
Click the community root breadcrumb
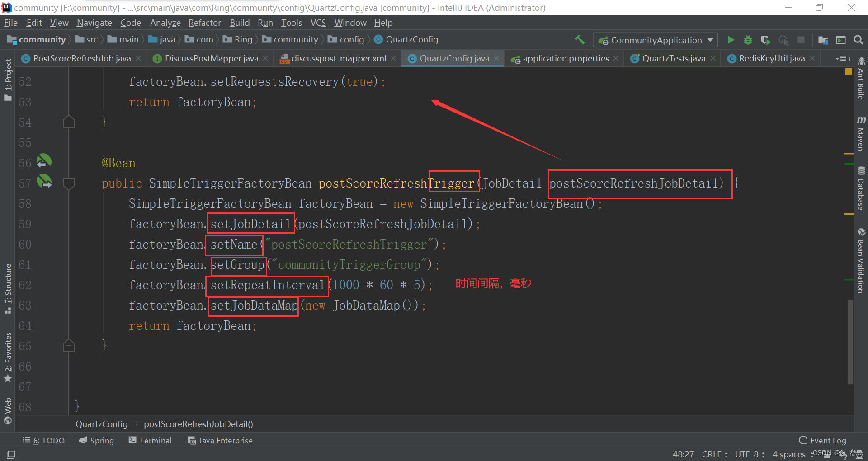click(x=37, y=40)
